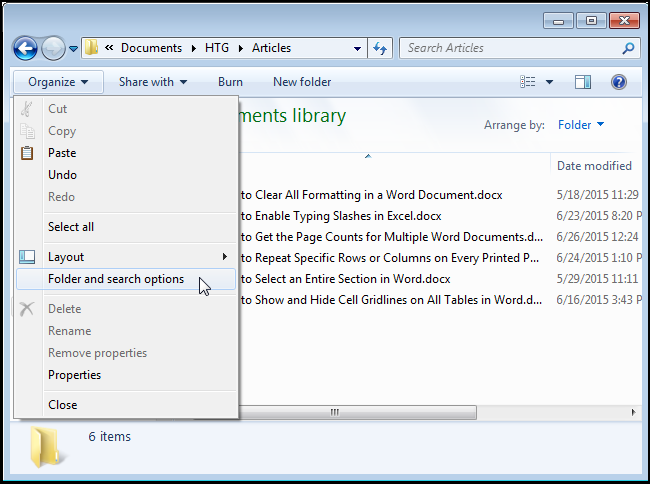Viewport: 650px width, 484px height.
Task: Click the Back navigation arrow button
Action: tap(26, 48)
